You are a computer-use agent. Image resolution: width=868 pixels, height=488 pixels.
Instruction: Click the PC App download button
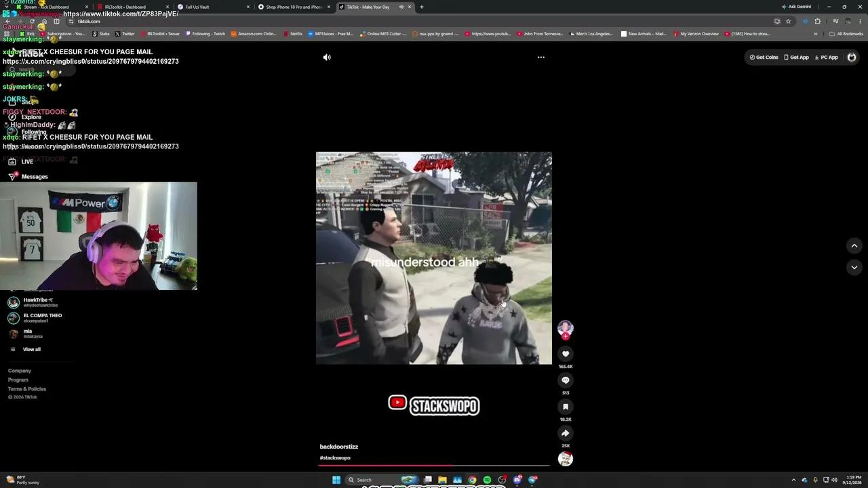[x=827, y=58]
